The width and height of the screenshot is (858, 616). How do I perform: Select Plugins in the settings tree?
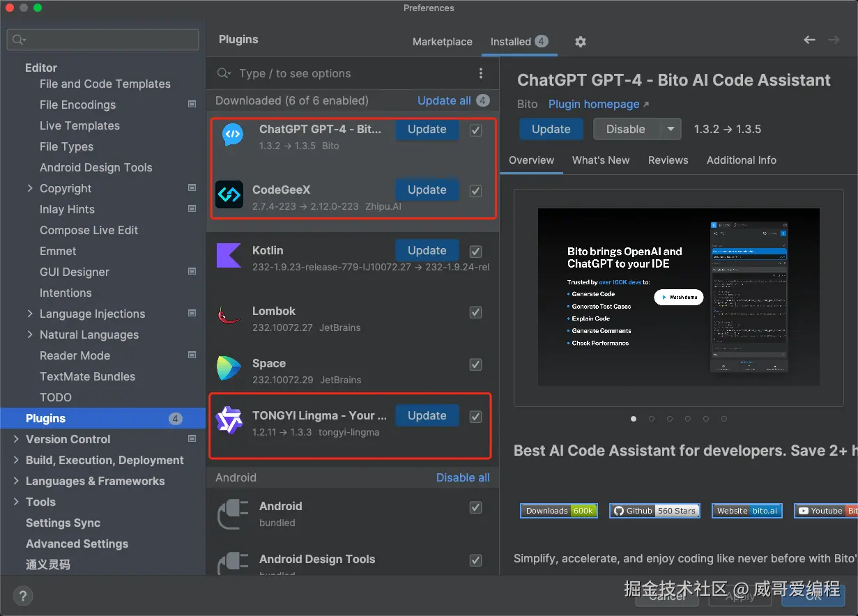click(103, 418)
